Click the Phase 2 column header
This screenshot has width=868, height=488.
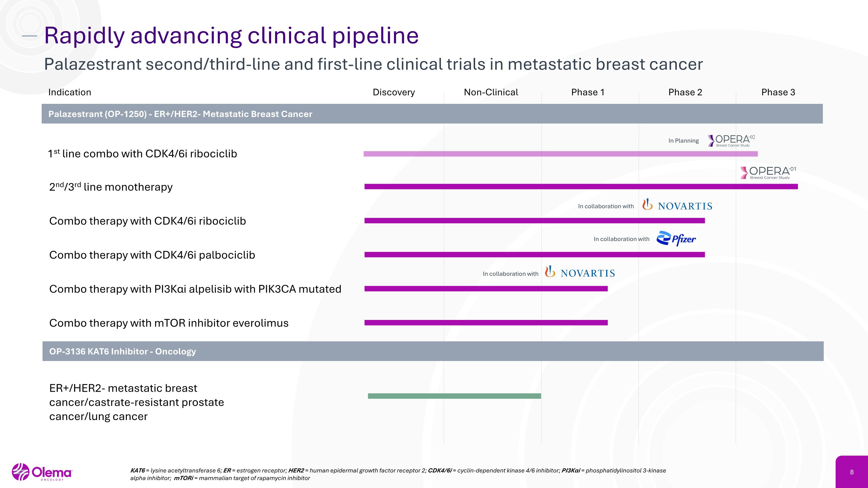(685, 92)
